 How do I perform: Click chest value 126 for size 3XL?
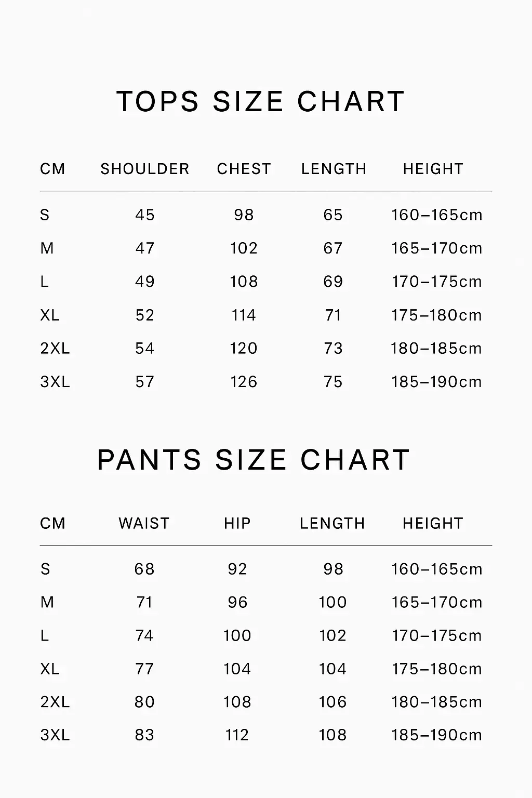pyautogui.click(x=244, y=382)
